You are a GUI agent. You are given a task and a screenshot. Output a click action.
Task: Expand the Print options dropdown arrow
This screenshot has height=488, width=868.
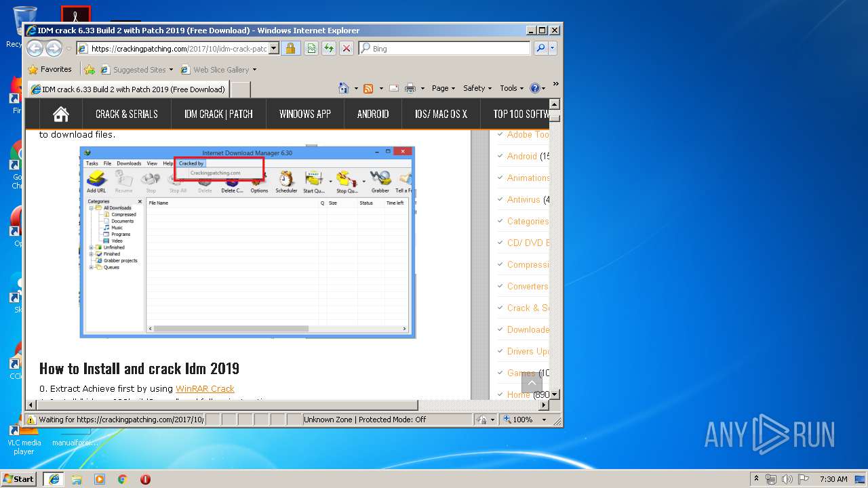click(422, 88)
